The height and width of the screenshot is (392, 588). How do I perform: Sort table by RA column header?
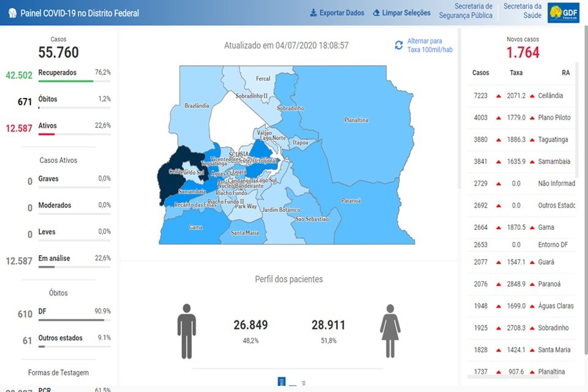tap(565, 73)
